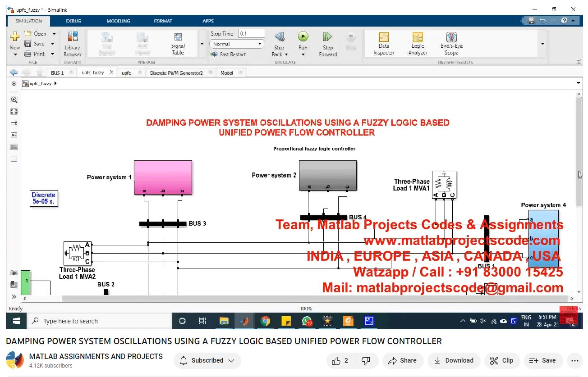Click the Windows Start button
The height and width of the screenshot is (377, 588).
coord(16,321)
